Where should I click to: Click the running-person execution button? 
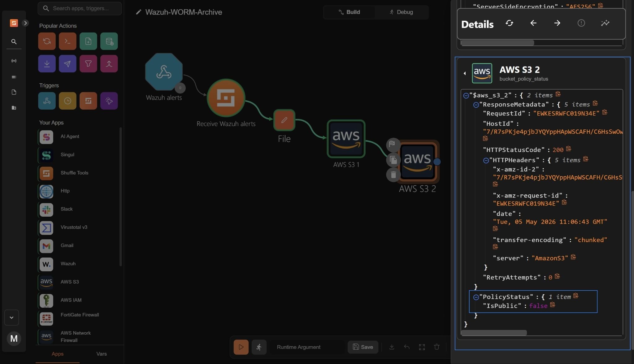pyautogui.click(x=259, y=347)
